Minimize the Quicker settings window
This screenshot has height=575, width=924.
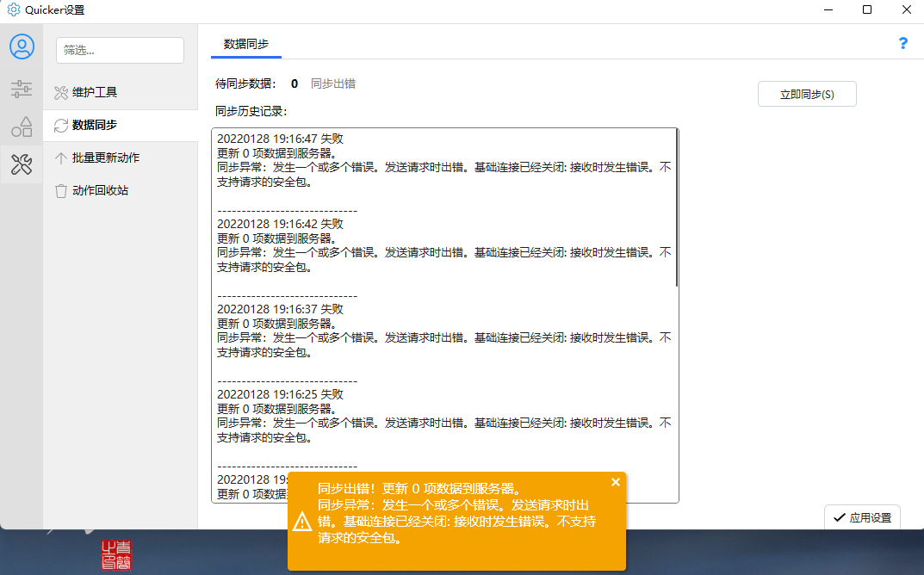828,9
